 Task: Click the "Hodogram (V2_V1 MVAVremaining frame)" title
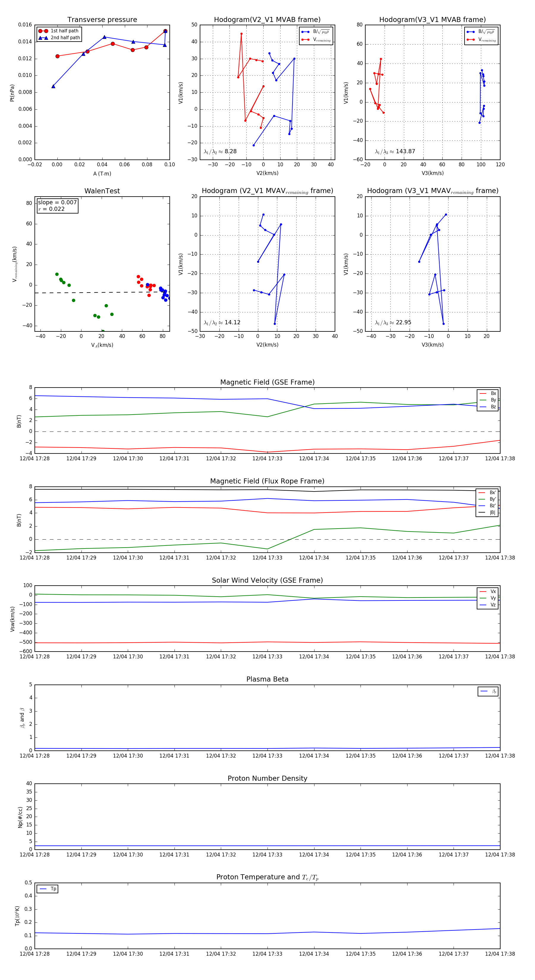(267, 191)
